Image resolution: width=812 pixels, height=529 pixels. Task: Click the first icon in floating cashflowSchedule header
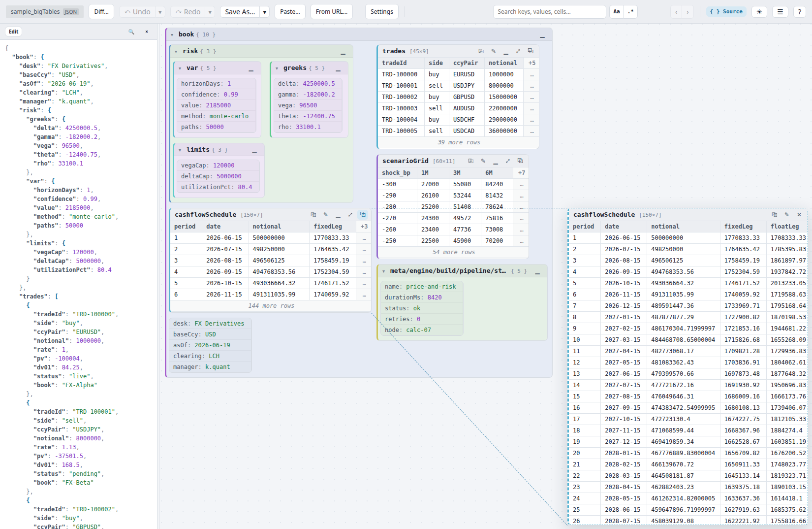point(774,215)
